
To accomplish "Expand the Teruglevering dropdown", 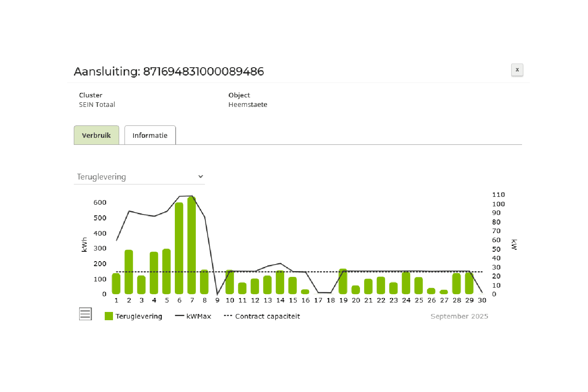I will tap(139, 177).
